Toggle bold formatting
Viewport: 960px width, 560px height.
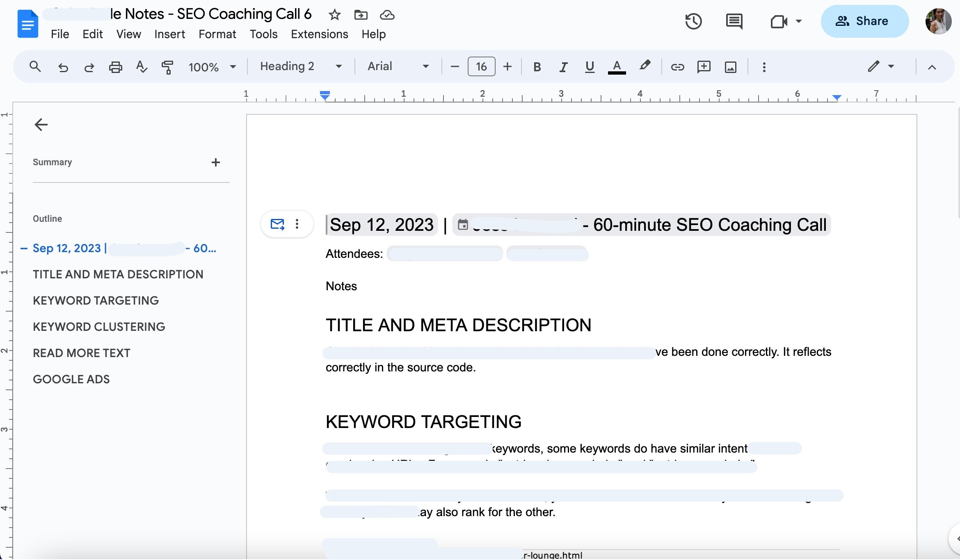click(x=537, y=67)
